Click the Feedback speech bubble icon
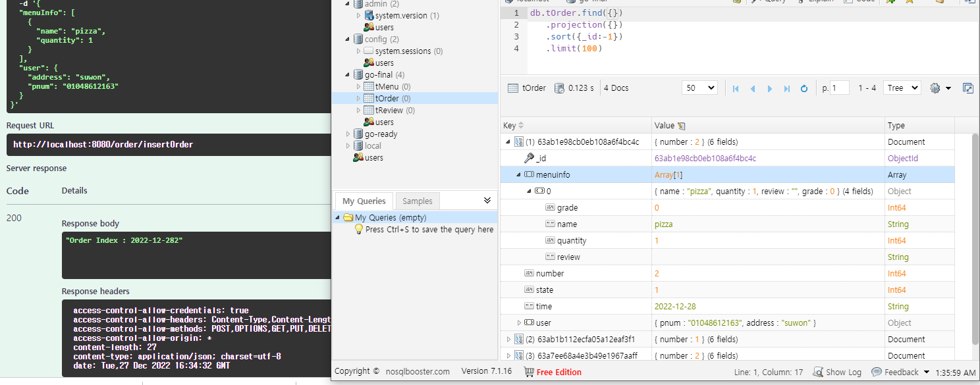The height and width of the screenshot is (385, 980). pyautogui.click(x=877, y=372)
